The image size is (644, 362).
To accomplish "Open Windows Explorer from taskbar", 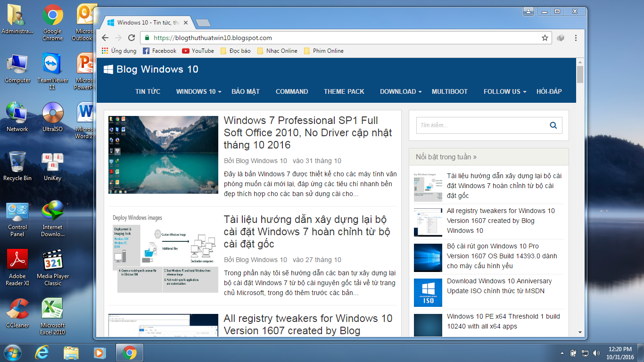I will click(71, 352).
